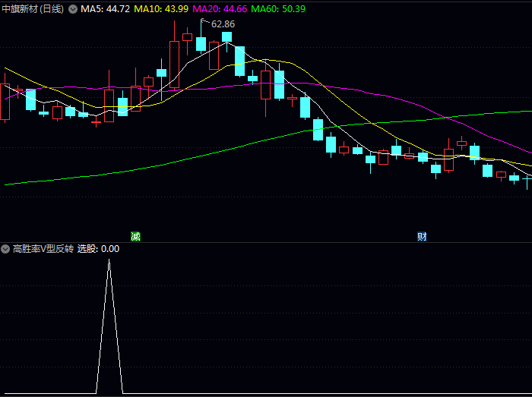Click the tall hollow white candle near peak
532x397 pixels.
(174, 65)
